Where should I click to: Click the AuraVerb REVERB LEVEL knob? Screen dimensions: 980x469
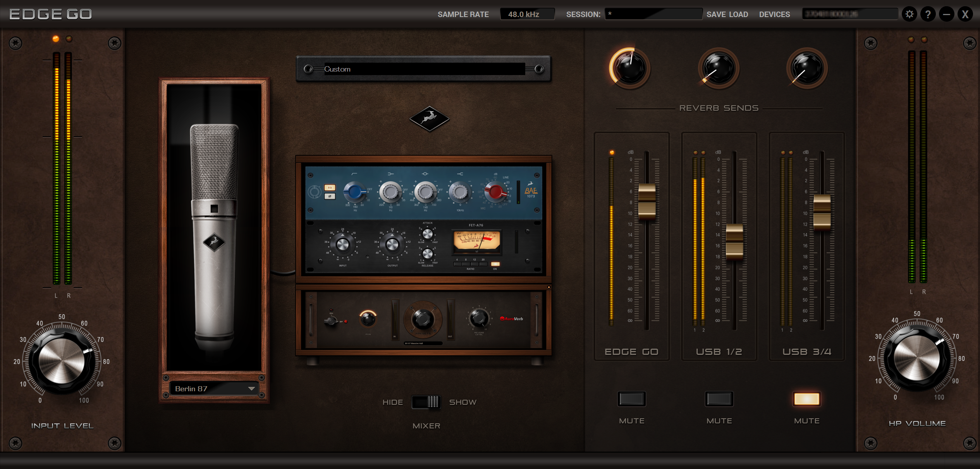(x=479, y=318)
